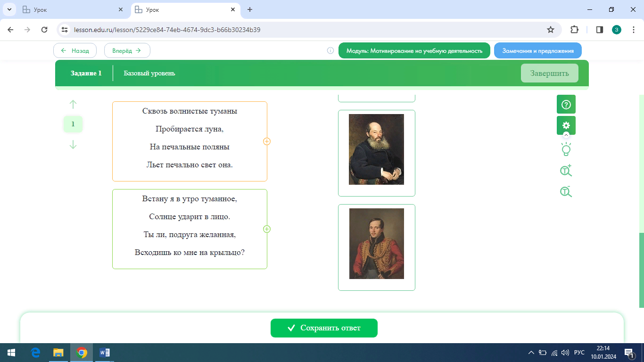Image resolution: width=644 pixels, height=362 pixels.
Task: Click 'Назад' navigation button
Action: pyautogui.click(x=75, y=50)
